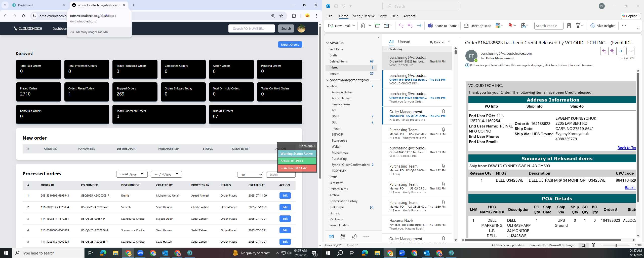Expand the Outlook ribbon options chevron
The height and width of the screenshot is (258, 644).
point(638,28)
